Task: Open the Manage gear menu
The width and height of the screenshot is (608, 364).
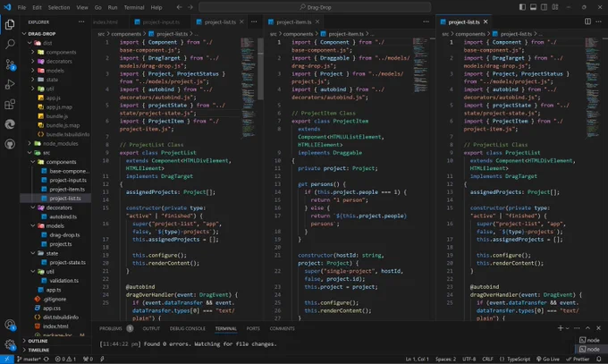Action: [x=10, y=344]
